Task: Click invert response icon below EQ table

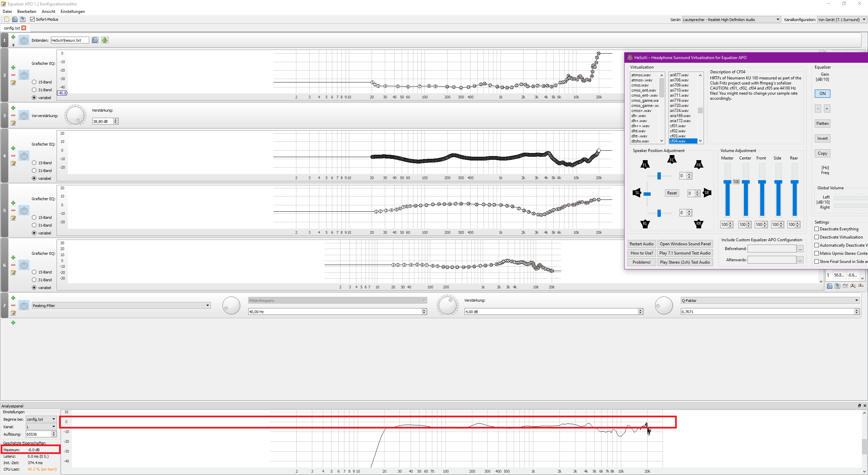Action: coord(846,286)
